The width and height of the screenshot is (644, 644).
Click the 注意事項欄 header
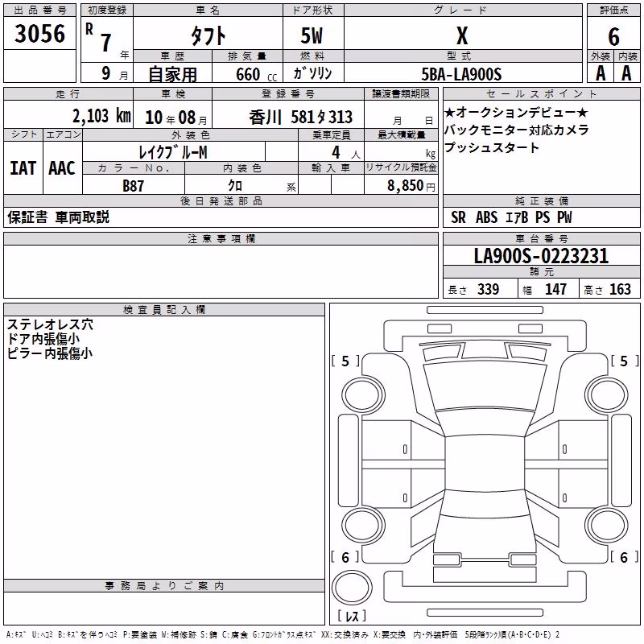pos(221,238)
